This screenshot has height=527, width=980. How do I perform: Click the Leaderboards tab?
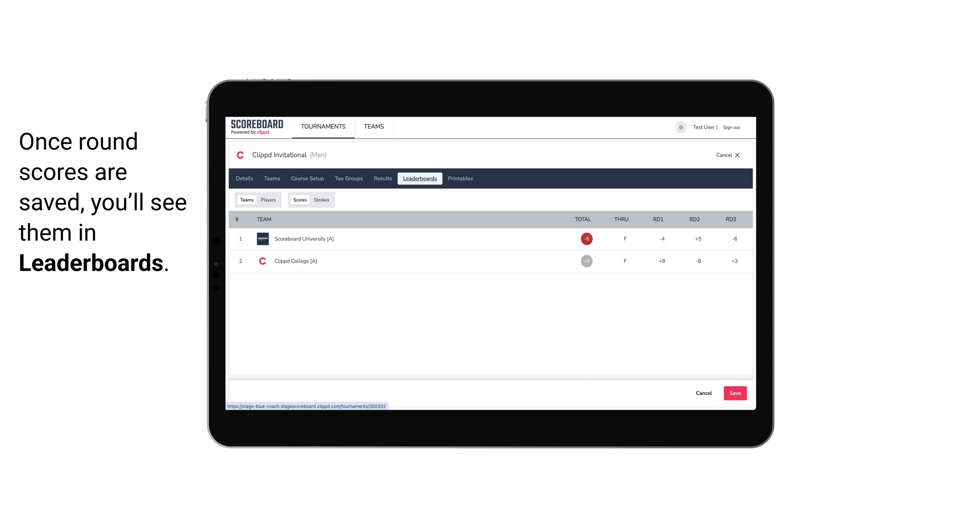420,179
